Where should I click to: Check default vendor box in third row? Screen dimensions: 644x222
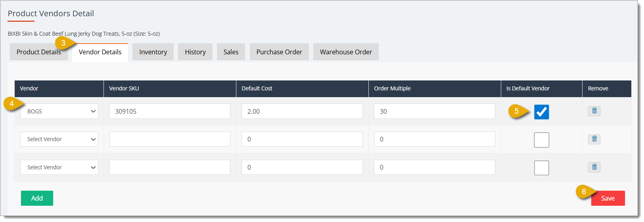[x=541, y=168]
